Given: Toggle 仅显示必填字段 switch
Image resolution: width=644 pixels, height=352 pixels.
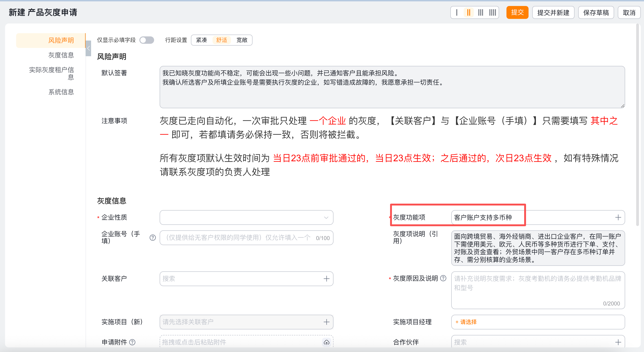Looking at the screenshot, I should [147, 40].
